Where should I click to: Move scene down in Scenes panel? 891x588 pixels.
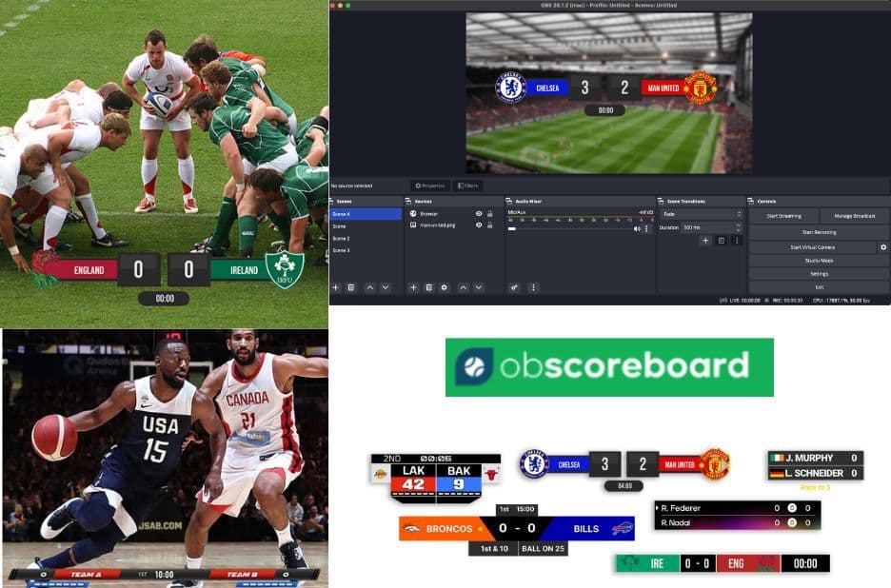point(386,288)
